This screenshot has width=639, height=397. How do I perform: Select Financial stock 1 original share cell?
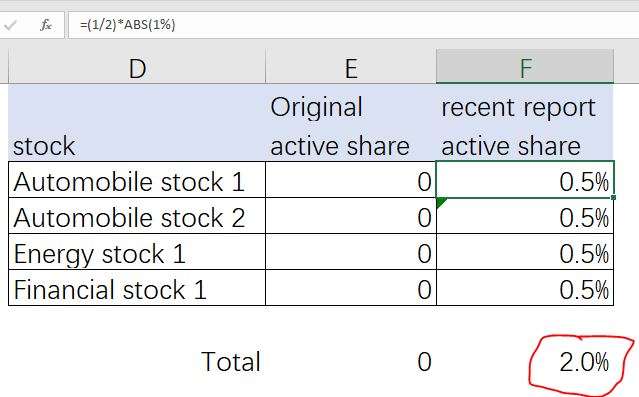(x=351, y=288)
